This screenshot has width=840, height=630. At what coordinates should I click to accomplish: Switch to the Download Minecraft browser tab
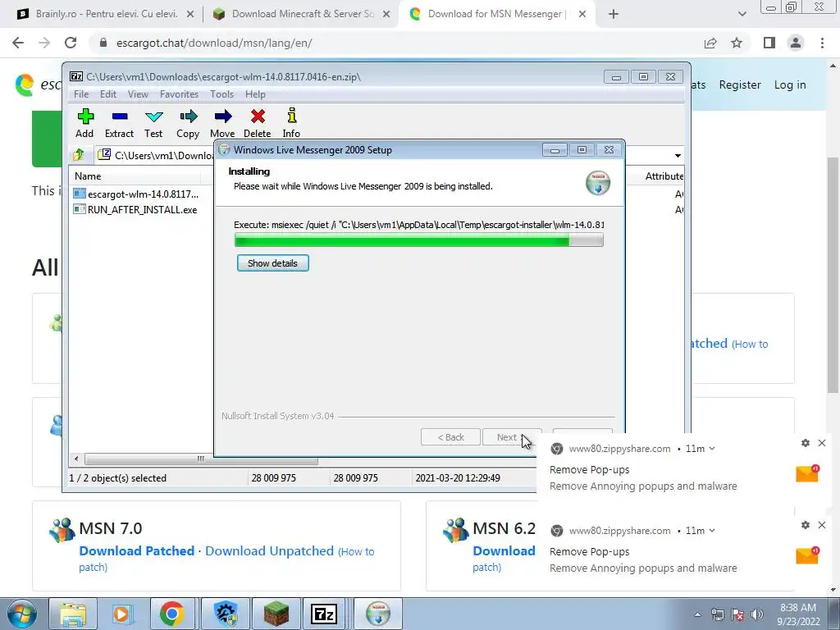(302, 14)
